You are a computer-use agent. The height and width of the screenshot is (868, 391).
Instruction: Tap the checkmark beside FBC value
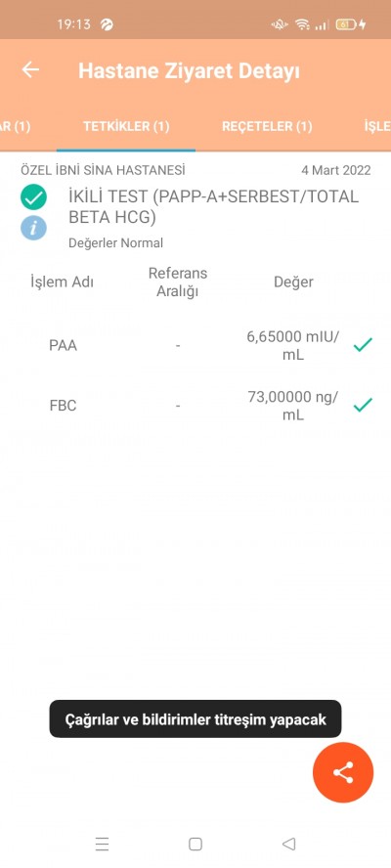click(363, 406)
